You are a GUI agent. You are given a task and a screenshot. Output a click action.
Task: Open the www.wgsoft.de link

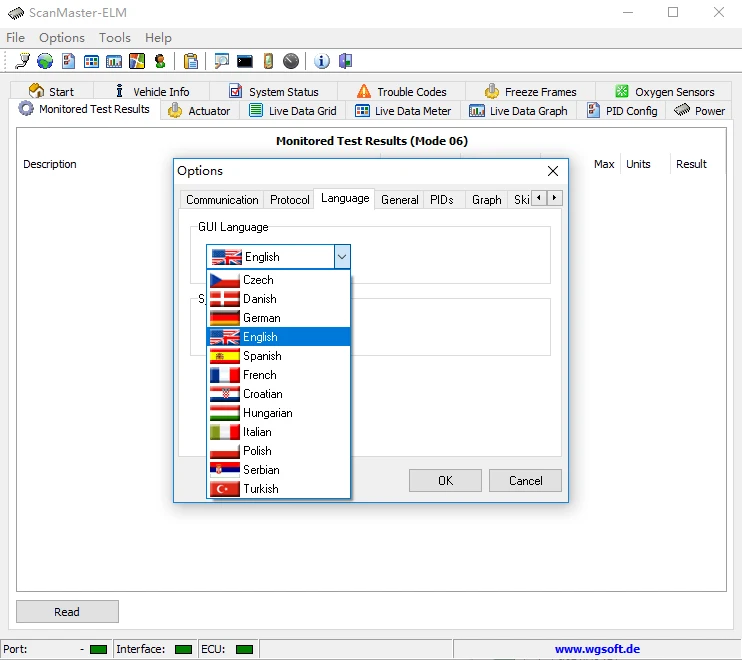pyautogui.click(x=597, y=649)
